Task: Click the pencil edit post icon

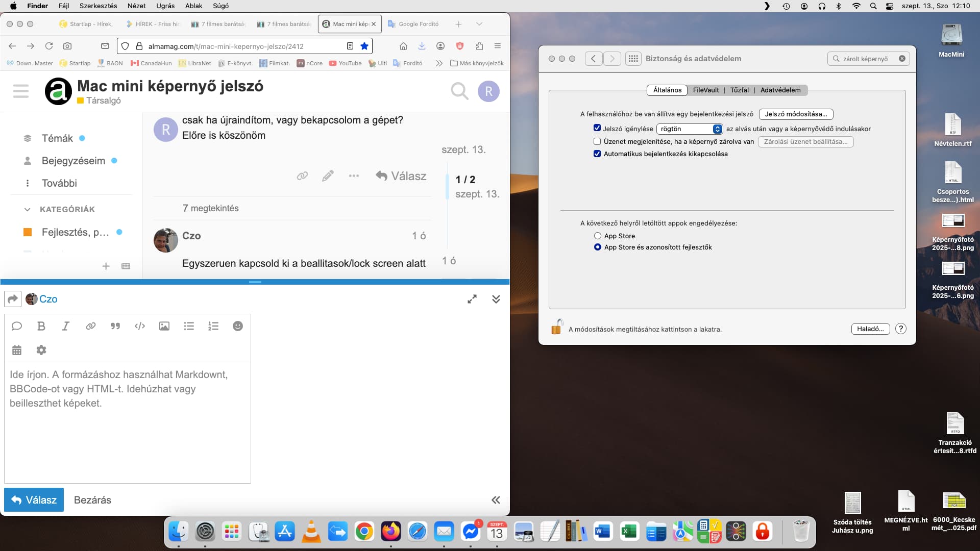Action: click(328, 176)
